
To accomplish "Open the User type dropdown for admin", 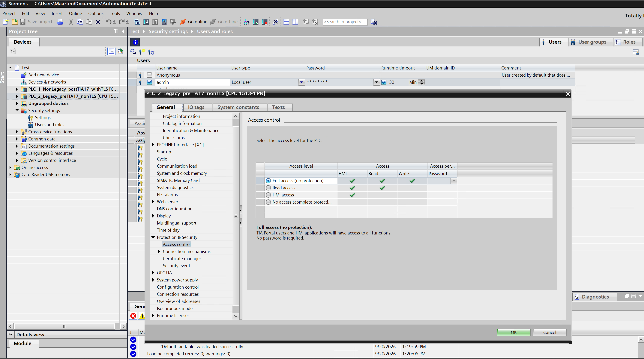I will 301,82.
